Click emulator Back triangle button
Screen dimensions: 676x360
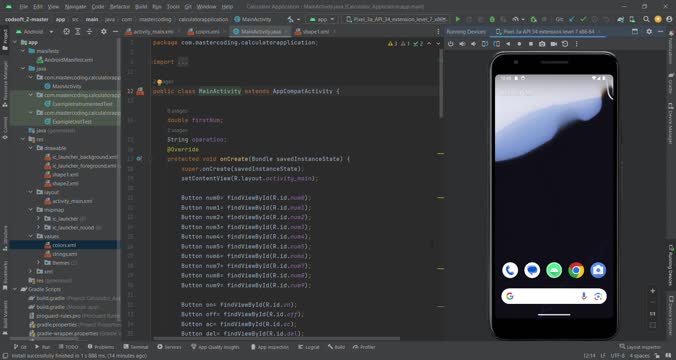[508, 44]
